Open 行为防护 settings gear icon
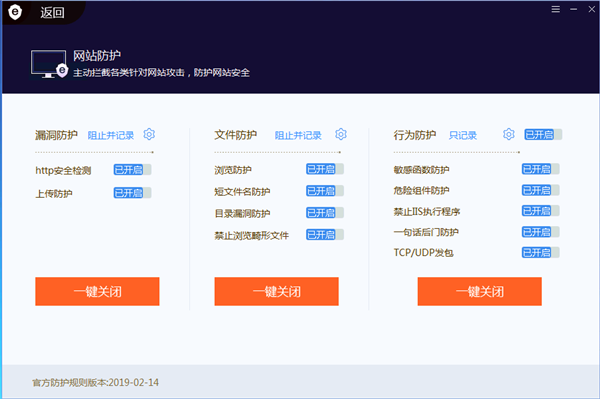Viewport: 600px width, 399px height. tap(509, 134)
